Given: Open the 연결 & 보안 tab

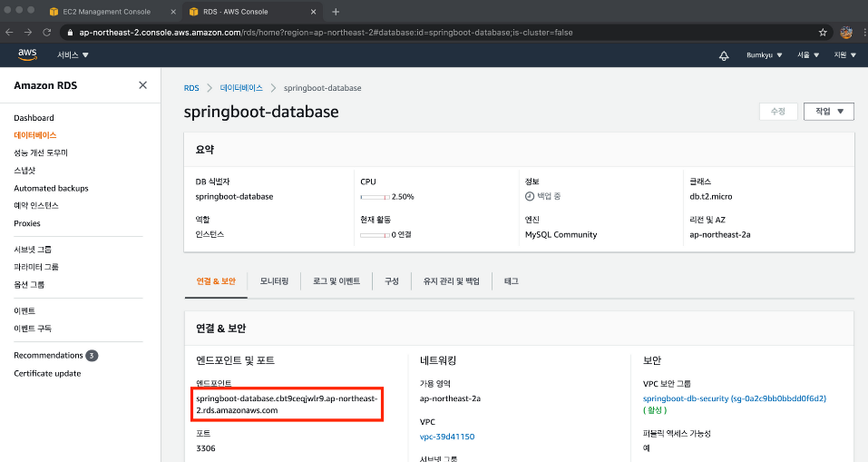Looking at the screenshot, I should click(x=216, y=281).
